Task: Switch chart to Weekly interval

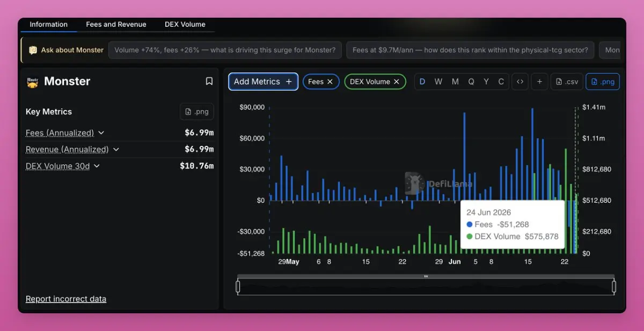Action: (438, 82)
